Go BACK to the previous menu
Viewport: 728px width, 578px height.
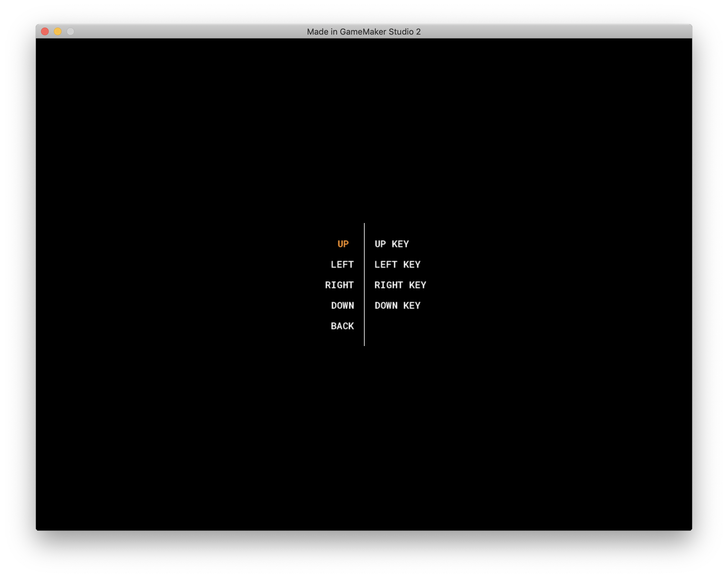click(342, 326)
